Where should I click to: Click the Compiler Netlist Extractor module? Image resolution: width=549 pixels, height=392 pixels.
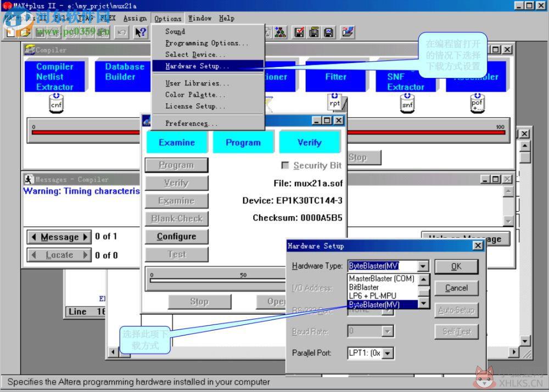pyautogui.click(x=54, y=77)
